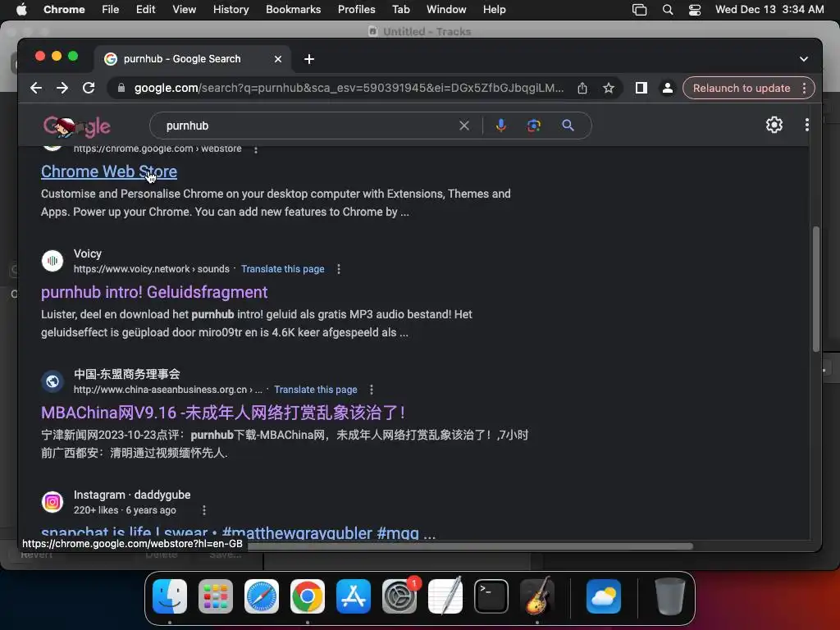The width and height of the screenshot is (840, 630).
Task: Click the vertical page scrollbar thumb
Action: 816,290
